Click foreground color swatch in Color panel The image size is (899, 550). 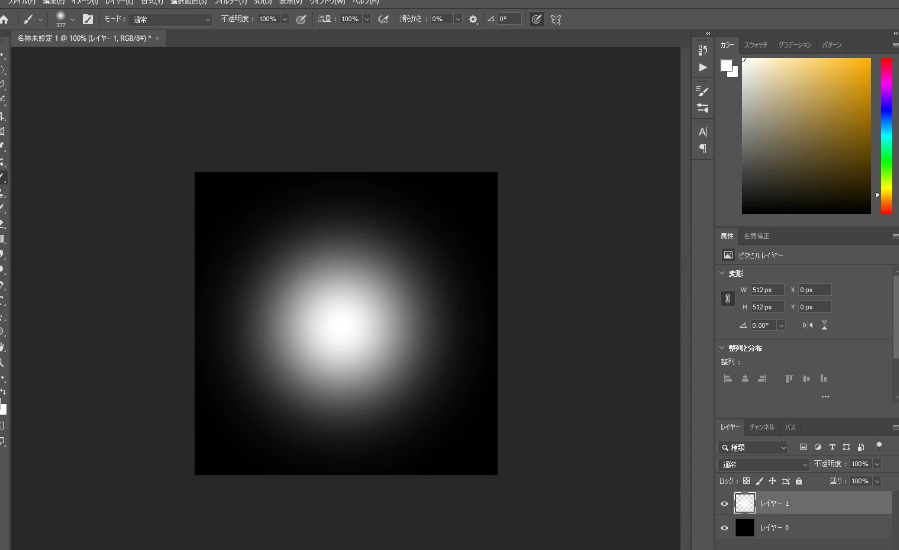click(726, 65)
